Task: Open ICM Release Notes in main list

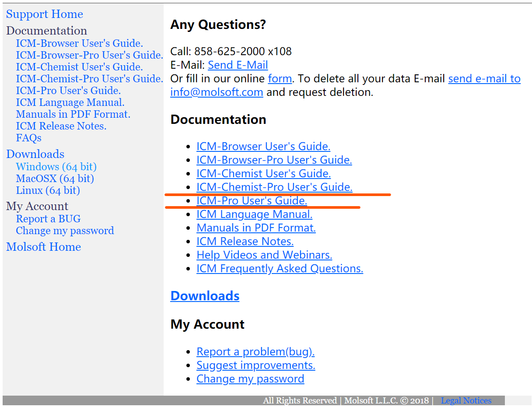Action: (x=245, y=242)
